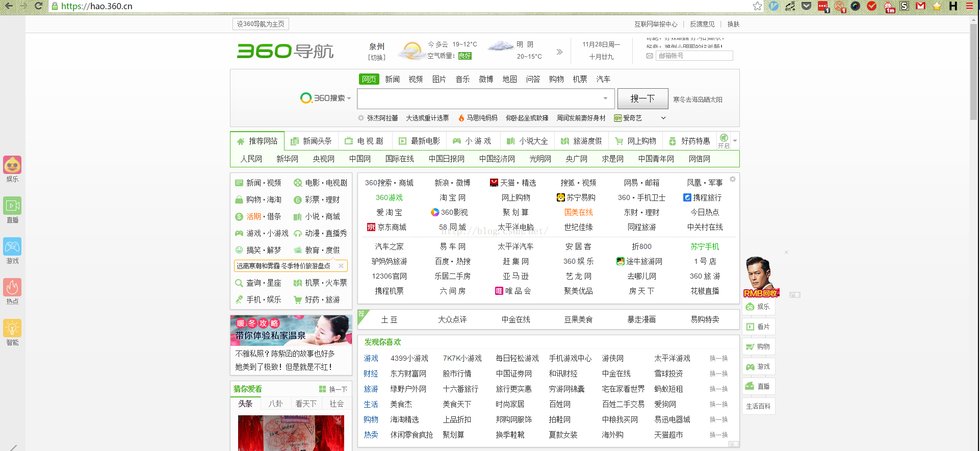The width and height of the screenshot is (980, 451).
Task: Open 看片 in right floating panel
Action: coord(758,327)
